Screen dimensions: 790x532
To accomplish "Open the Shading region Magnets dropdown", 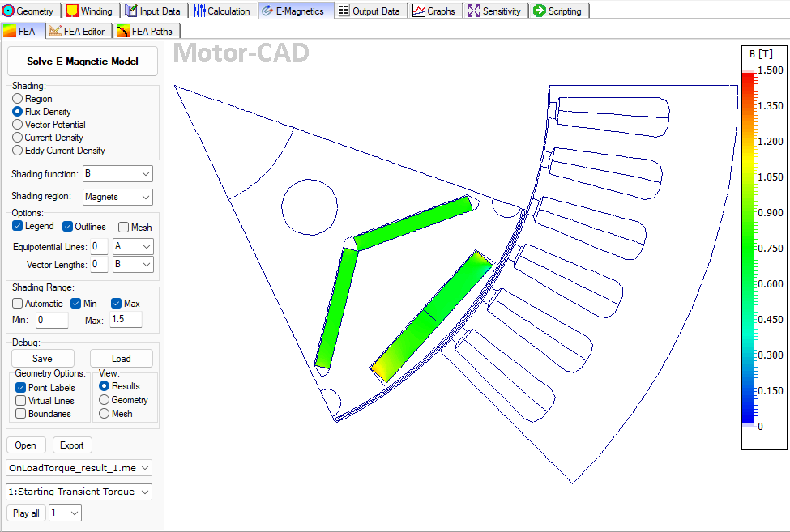I will tap(118, 197).
